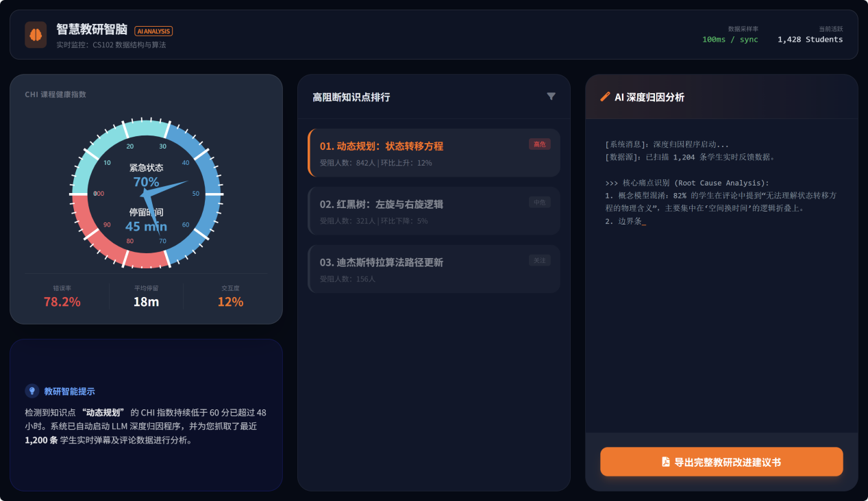
Task: Click the 教研智能提示 heading
Action: pyautogui.click(x=69, y=391)
